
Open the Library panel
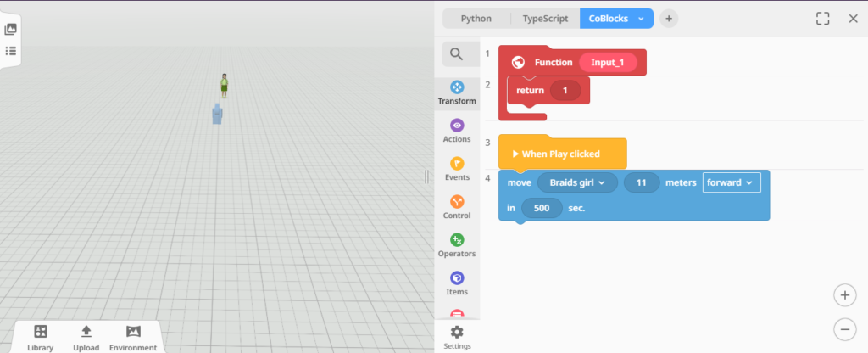pos(41,339)
